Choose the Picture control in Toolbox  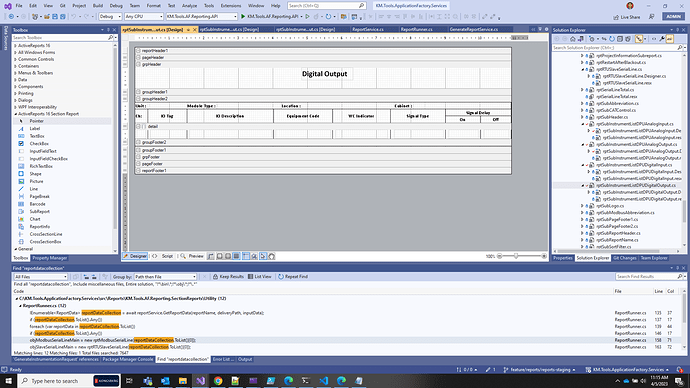[36, 181]
